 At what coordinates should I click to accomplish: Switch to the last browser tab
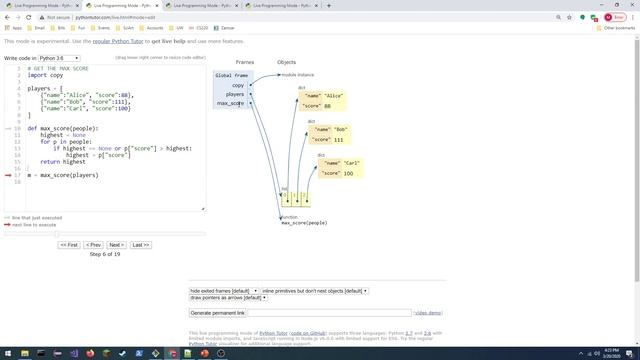point(282,6)
